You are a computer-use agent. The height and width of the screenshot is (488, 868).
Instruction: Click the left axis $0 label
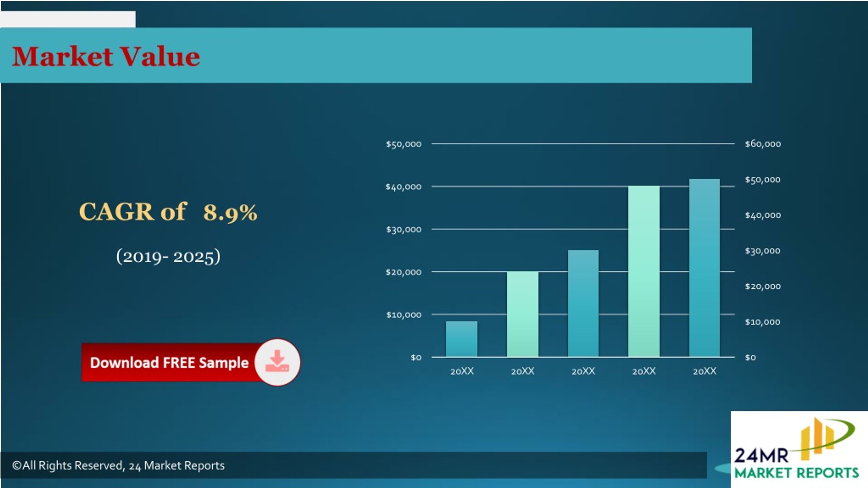(x=416, y=358)
